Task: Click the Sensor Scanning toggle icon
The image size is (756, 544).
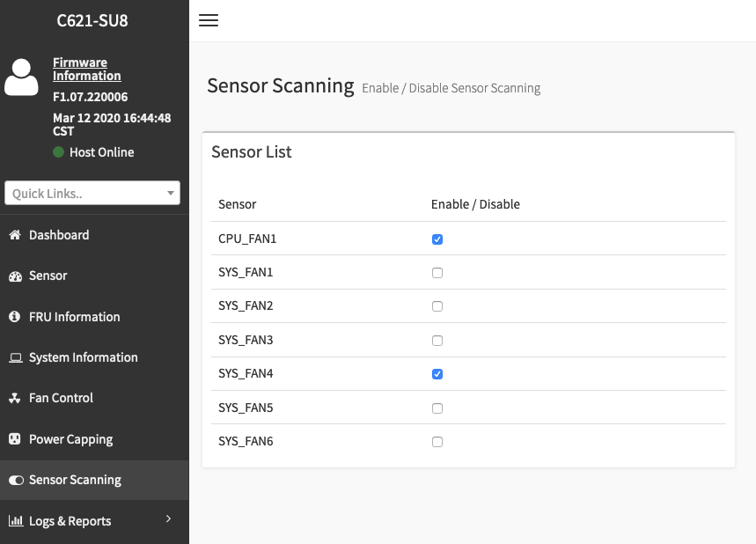Action: click(x=16, y=480)
